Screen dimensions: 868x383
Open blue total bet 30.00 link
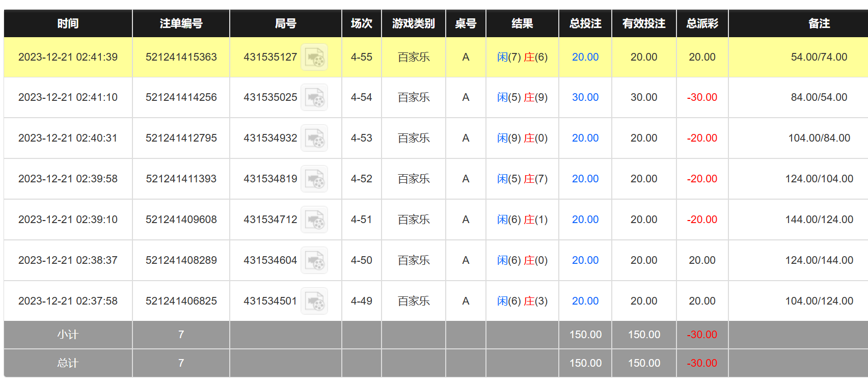(x=585, y=97)
